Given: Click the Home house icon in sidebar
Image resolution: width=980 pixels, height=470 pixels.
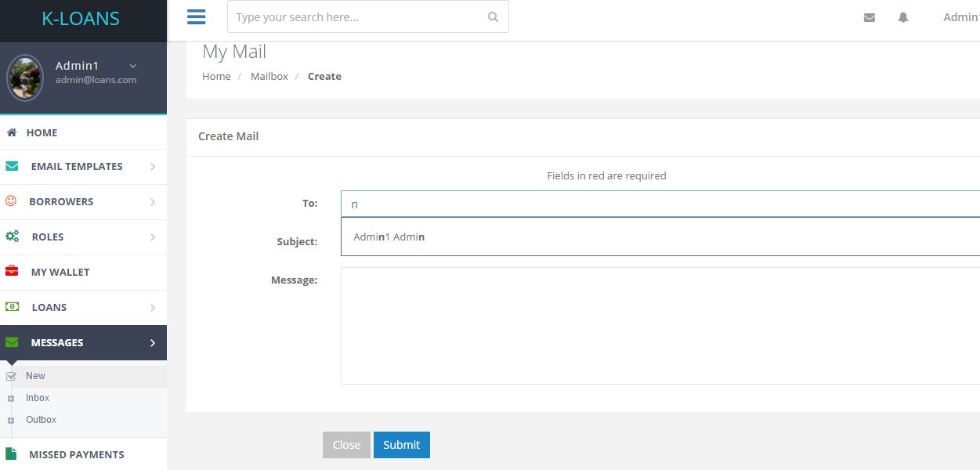Looking at the screenshot, I should [x=12, y=132].
